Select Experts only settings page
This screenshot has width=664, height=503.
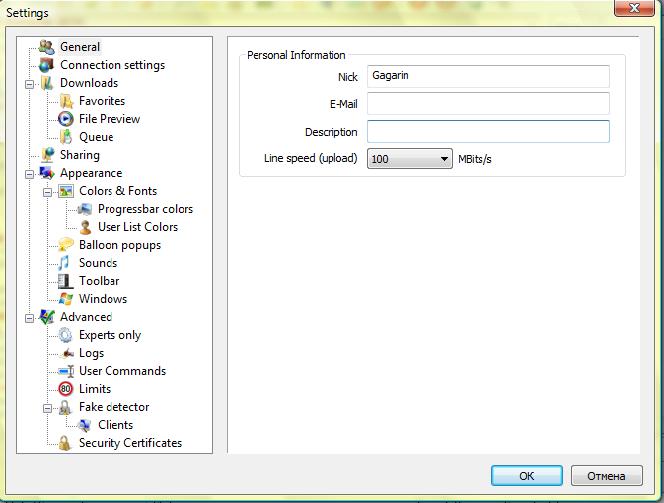point(110,335)
